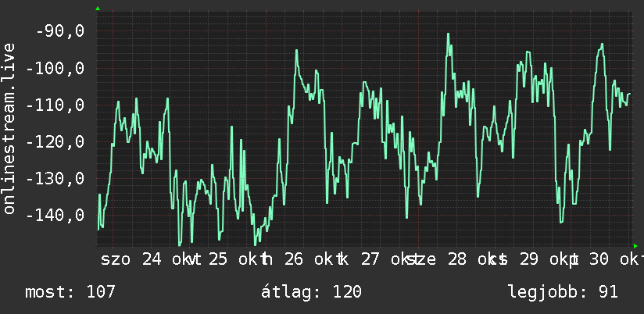This screenshot has height=314, width=644.
Task: Click the 'átlag: 120' average value
Action: [311, 292]
